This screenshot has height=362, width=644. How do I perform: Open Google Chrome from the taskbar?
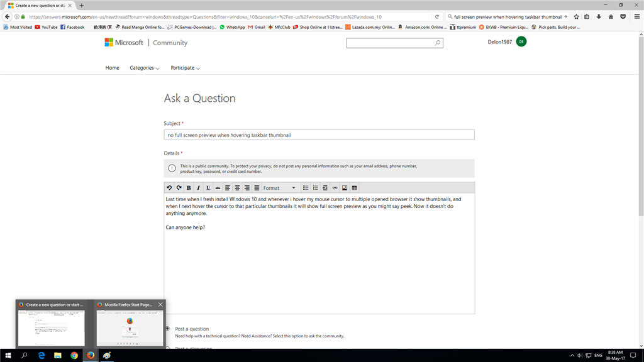tap(74, 356)
